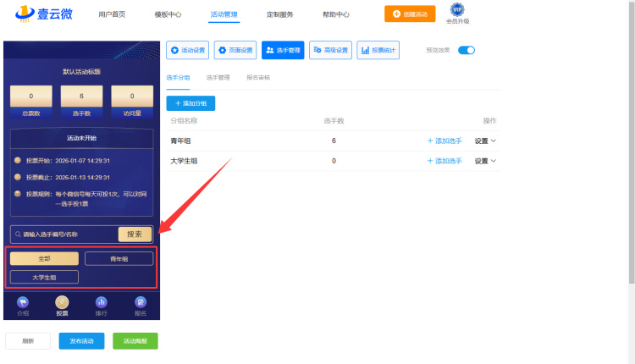Tap the 报名 signup icon
This screenshot has width=635, height=364.
[141, 303]
